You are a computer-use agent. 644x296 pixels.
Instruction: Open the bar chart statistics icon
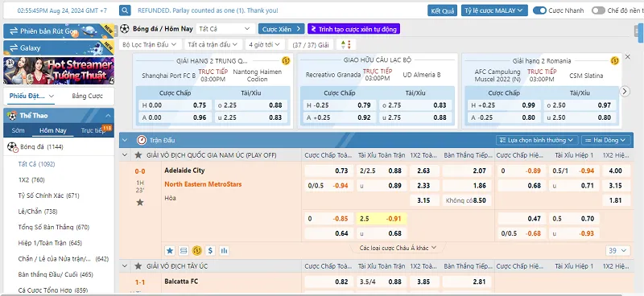(x=224, y=250)
